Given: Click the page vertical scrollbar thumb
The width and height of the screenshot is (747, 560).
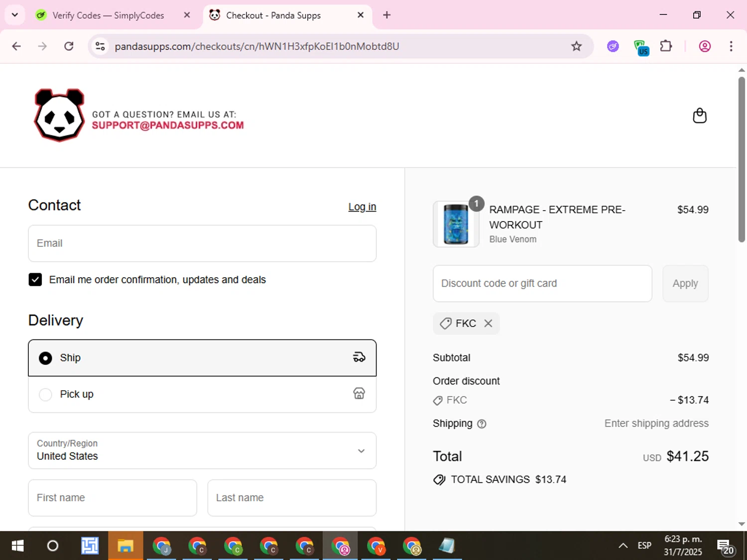Looking at the screenshot, I should pyautogui.click(x=742, y=159).
